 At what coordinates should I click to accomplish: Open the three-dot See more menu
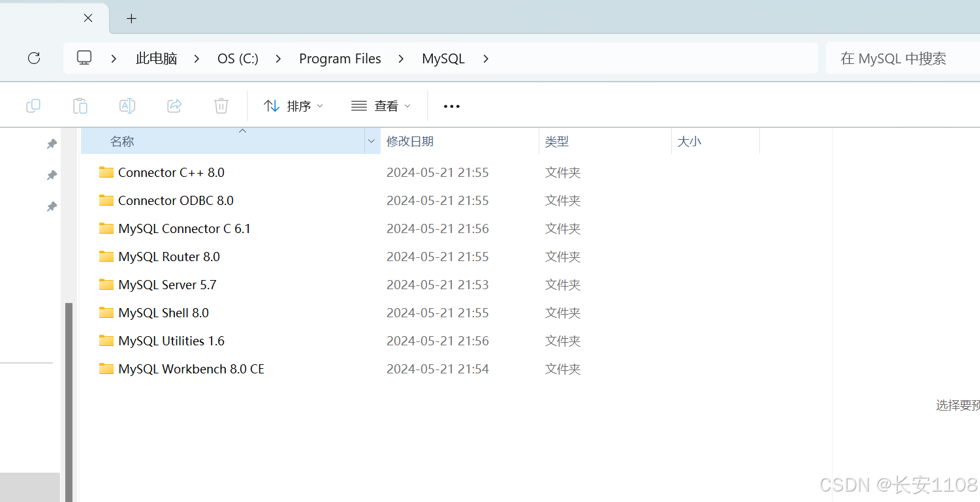tap(452, 106)
